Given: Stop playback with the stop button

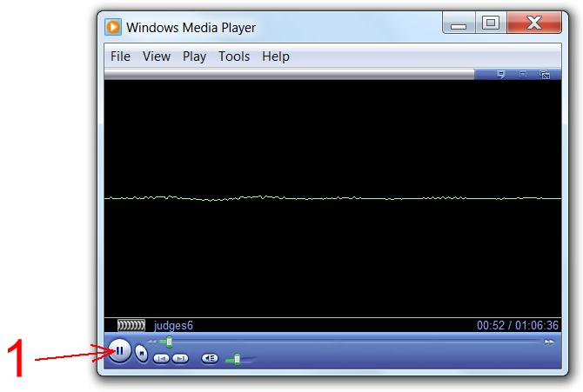Looking at the screenshot, I should pyautogui.click(x=141, y=352).
